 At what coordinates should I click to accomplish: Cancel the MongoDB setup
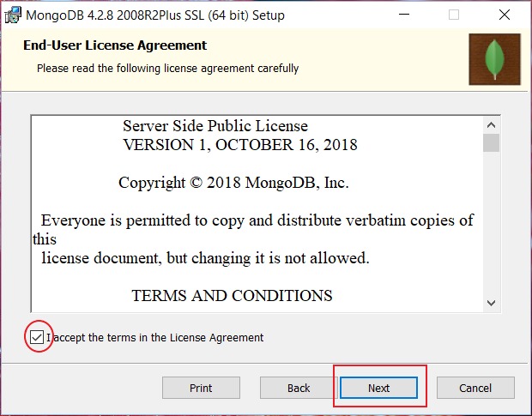475,388
